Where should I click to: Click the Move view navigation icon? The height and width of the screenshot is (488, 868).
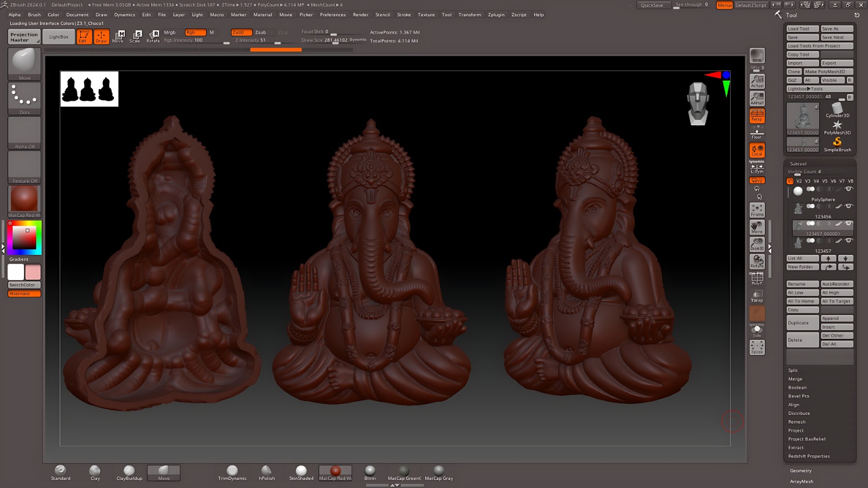[x=757, y=227]
